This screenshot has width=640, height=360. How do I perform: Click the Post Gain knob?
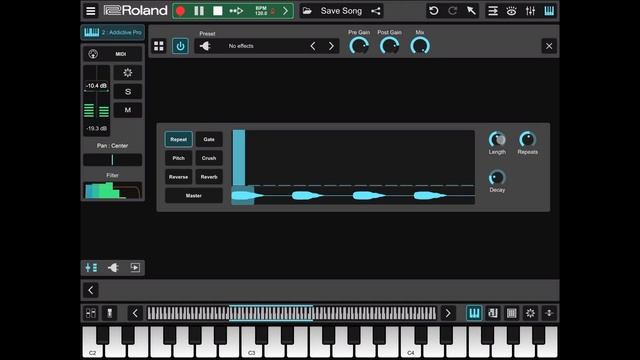[389, 46]
